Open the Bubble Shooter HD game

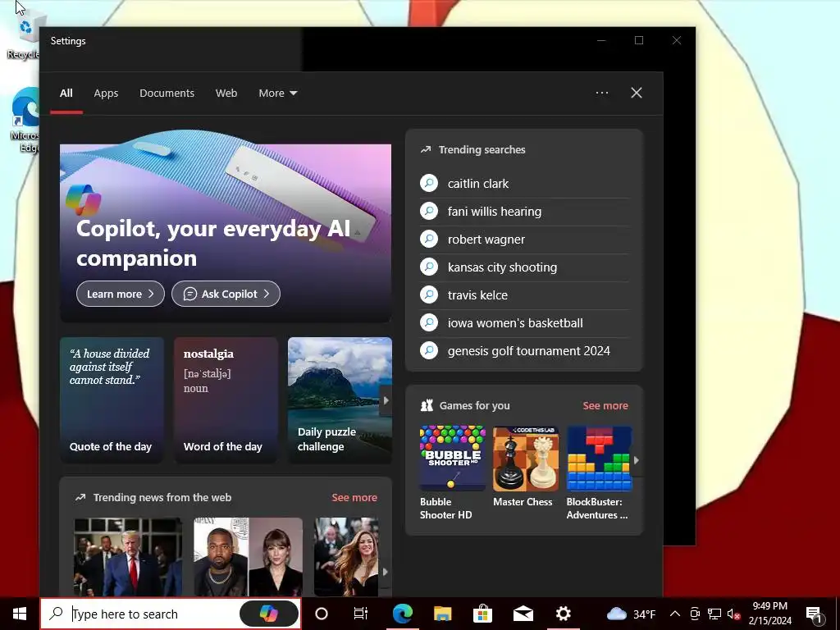pyautogui.click(x=453, y=472)
